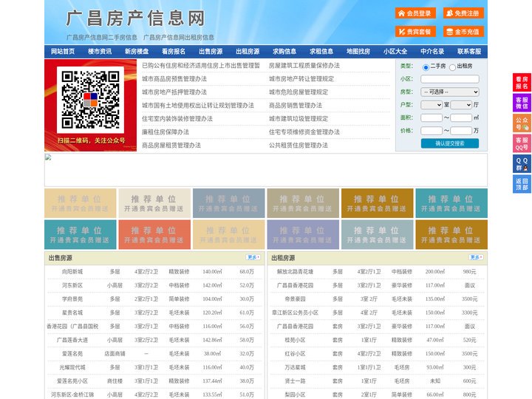Viewport: 532px width, 399px height.
Task: Open 公共租赁住房管理办法 link
Action: point(299,146)
